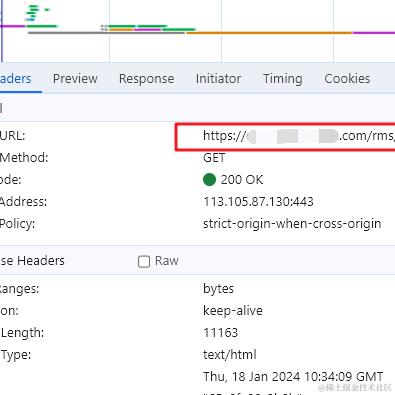Select the date Thu, 18 Jan 2024 value

point(293,377)
